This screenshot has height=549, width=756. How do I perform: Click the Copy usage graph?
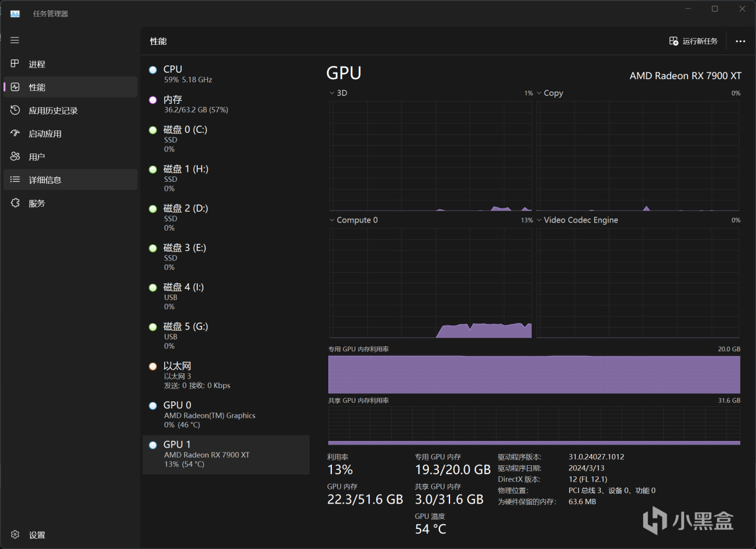pyautogui.click(x=638, y=156)
